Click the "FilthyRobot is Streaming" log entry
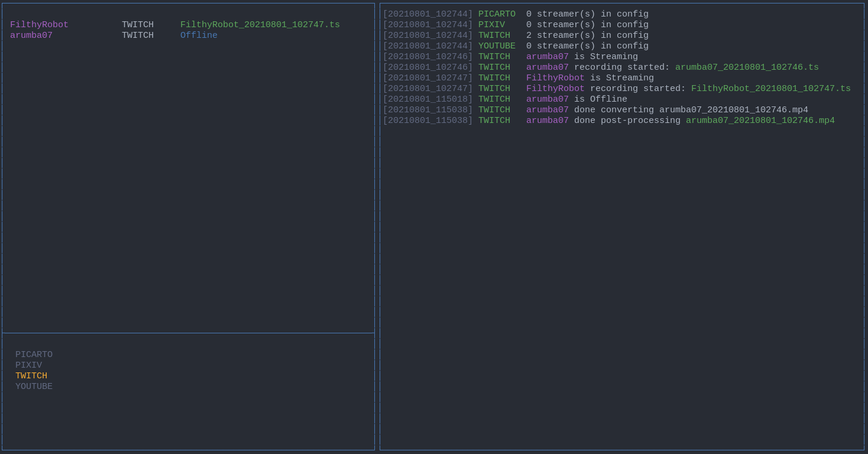This screenshot has width=868, height=454. [x=590, y=78]
